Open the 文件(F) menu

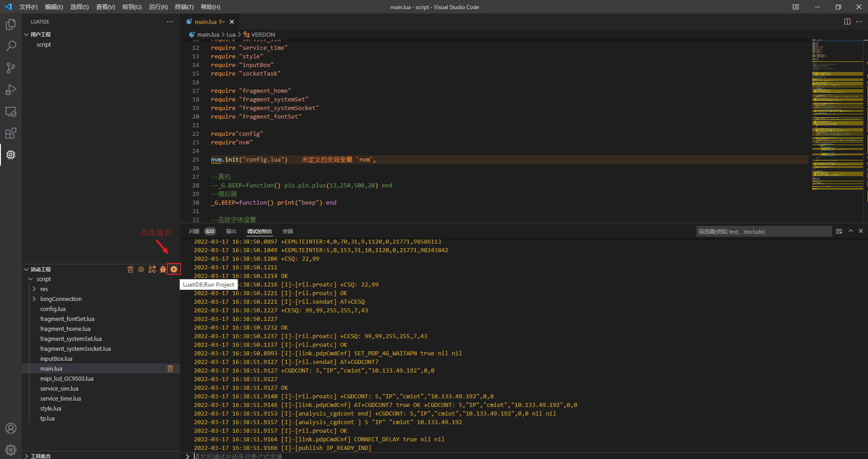(x=28, y=7)
